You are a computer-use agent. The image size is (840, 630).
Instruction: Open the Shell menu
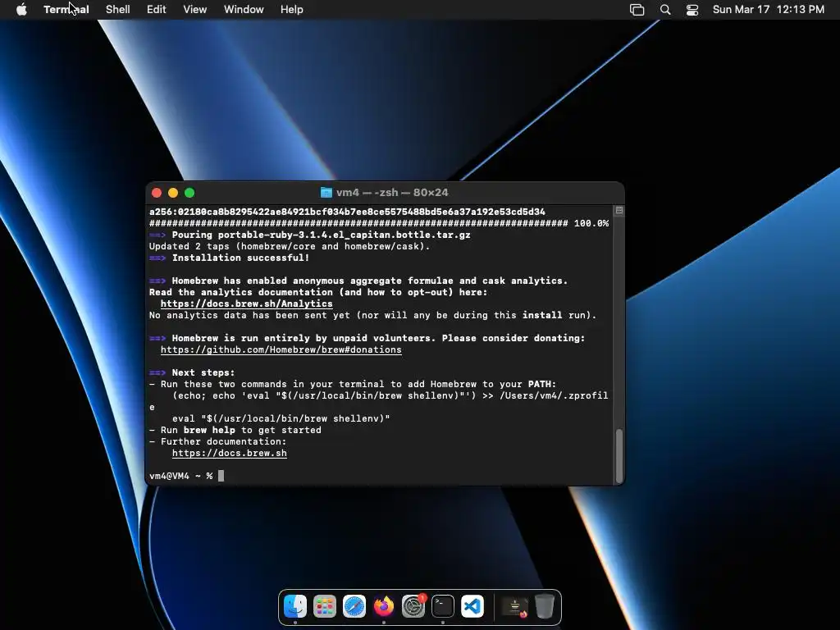coord(118,10)
